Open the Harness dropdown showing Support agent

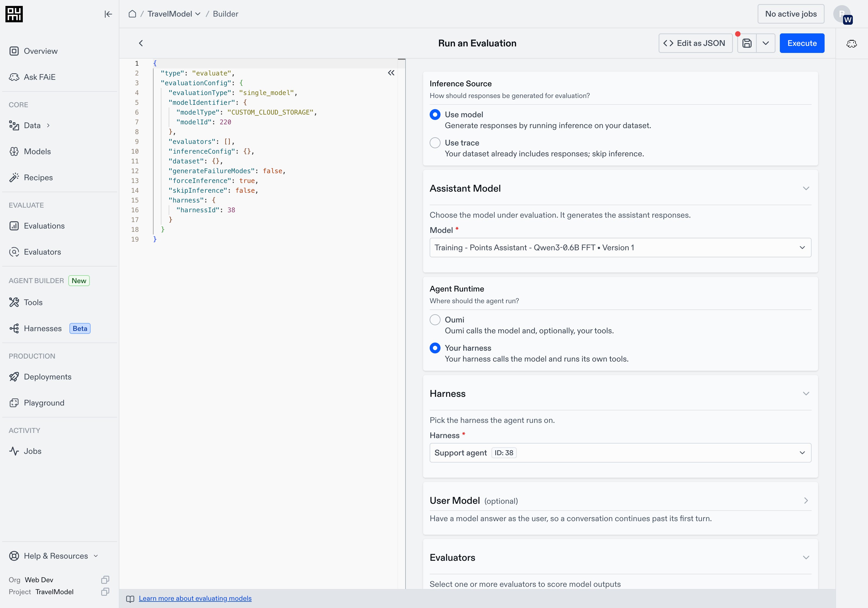(x=620, y=452)
